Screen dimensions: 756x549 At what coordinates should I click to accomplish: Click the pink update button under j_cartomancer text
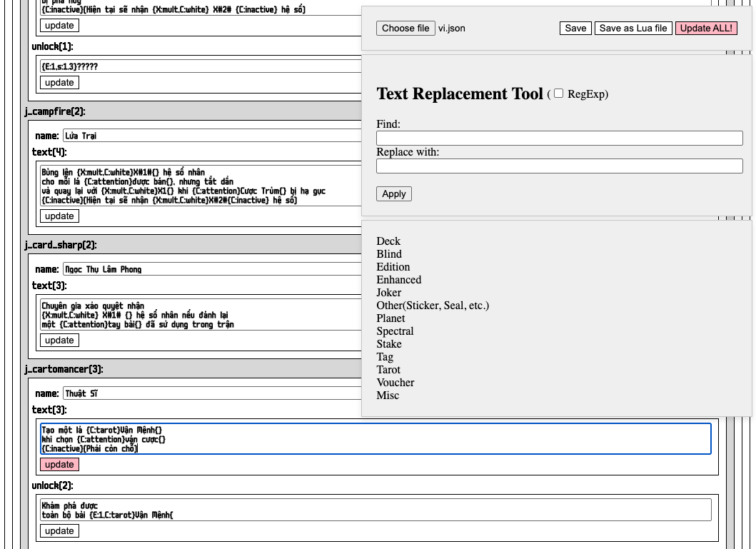[x=59, y=465]
